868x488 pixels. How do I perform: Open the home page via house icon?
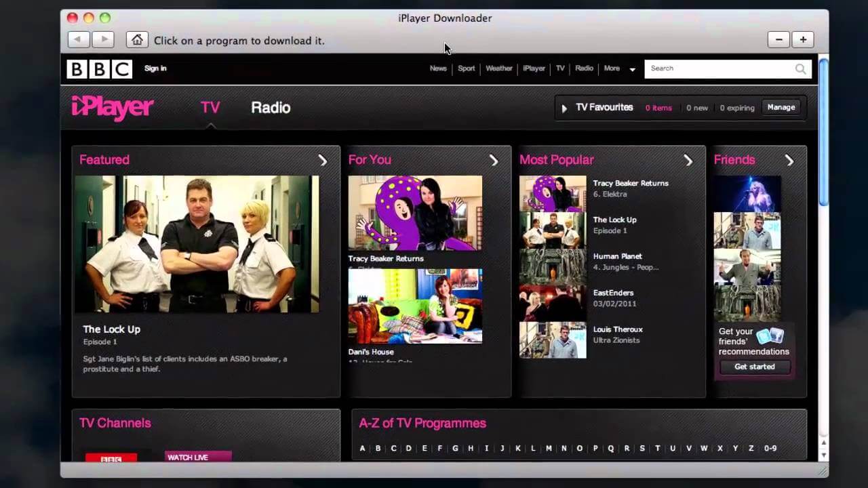[x=137, y=39]
